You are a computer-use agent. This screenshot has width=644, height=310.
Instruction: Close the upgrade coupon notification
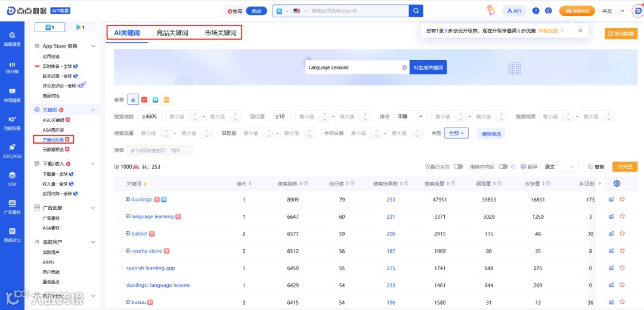pos(580,30)
